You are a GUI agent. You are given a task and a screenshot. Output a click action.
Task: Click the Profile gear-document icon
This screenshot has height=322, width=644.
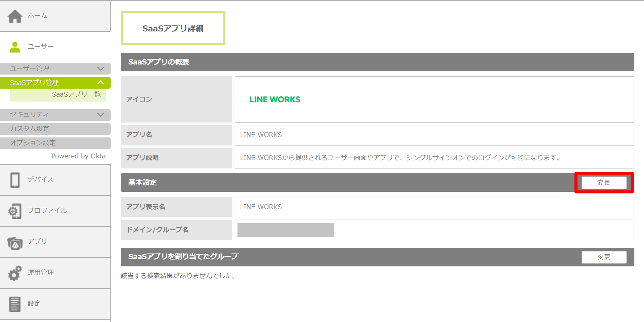(15, 211)
